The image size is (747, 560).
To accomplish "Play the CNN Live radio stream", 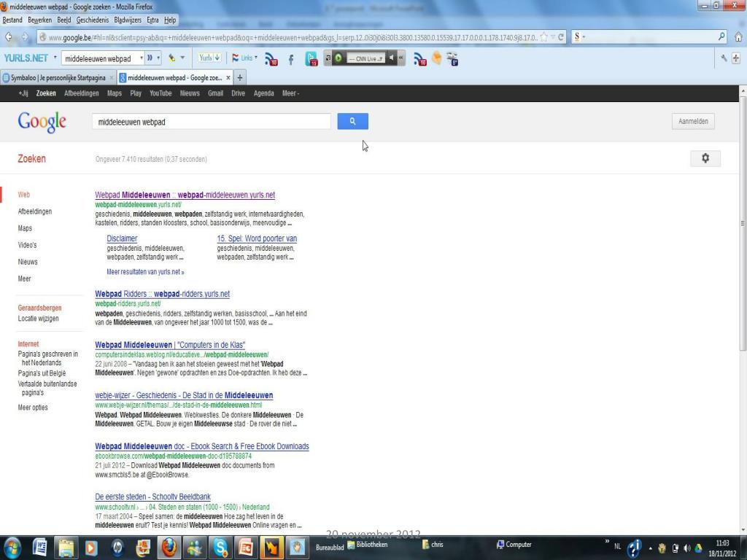I will 338,58.
